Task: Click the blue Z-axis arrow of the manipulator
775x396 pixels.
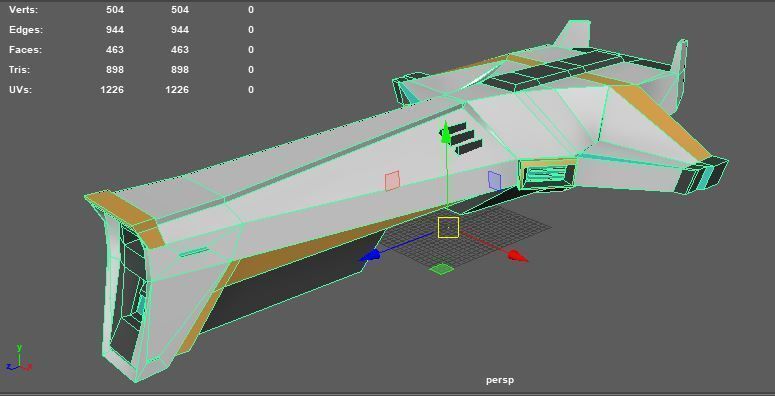Action: click(x=370, y=255)
